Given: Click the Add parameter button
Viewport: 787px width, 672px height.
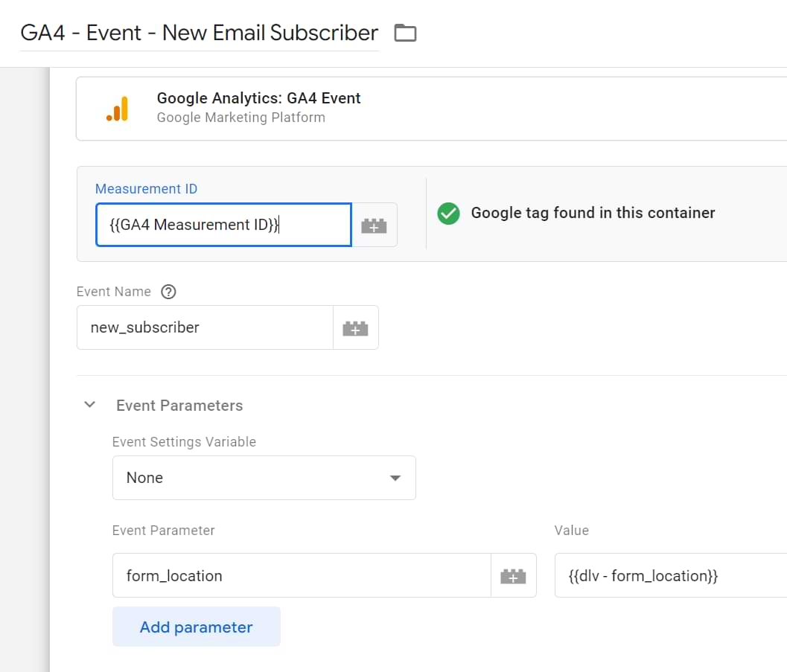Looking at the screenshot, I should [x=197, y=627].
